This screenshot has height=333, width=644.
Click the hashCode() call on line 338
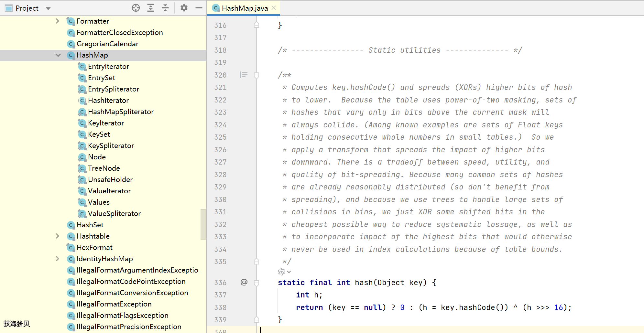coord(481,307)
